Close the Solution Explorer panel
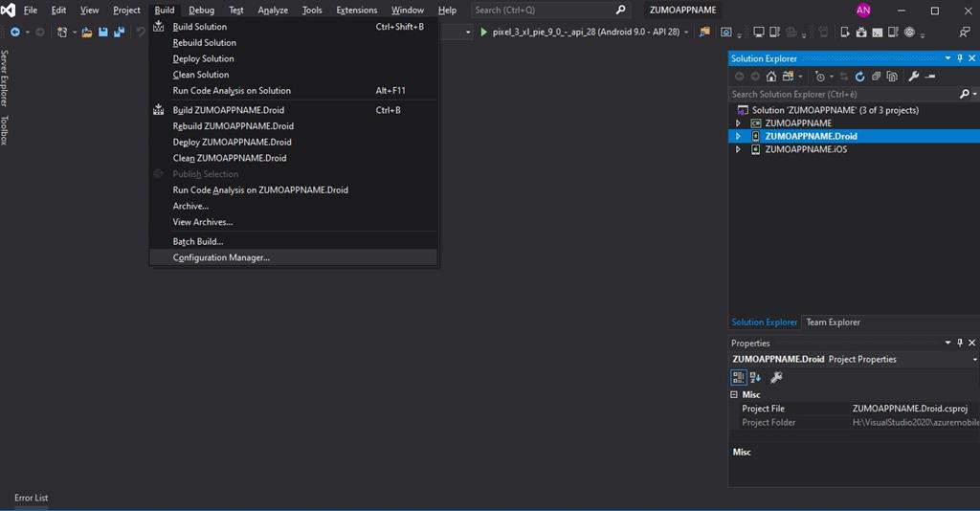 coord(972,58)
